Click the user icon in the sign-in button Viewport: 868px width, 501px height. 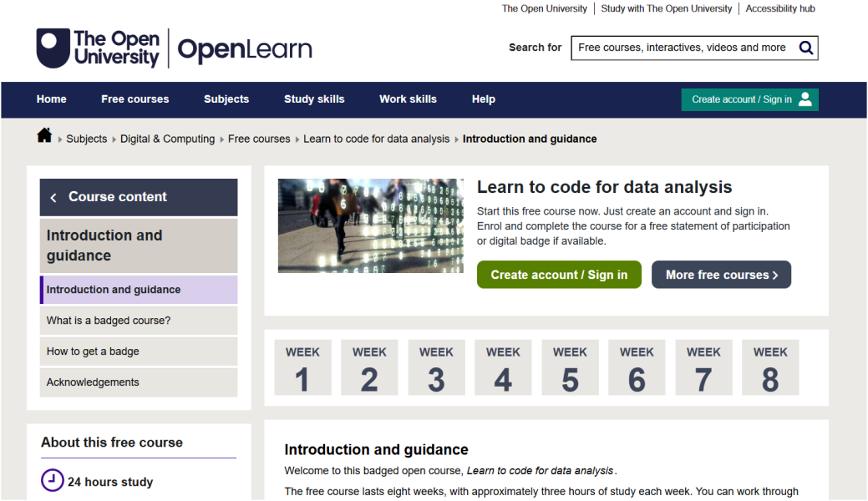[x=805, y=99]
